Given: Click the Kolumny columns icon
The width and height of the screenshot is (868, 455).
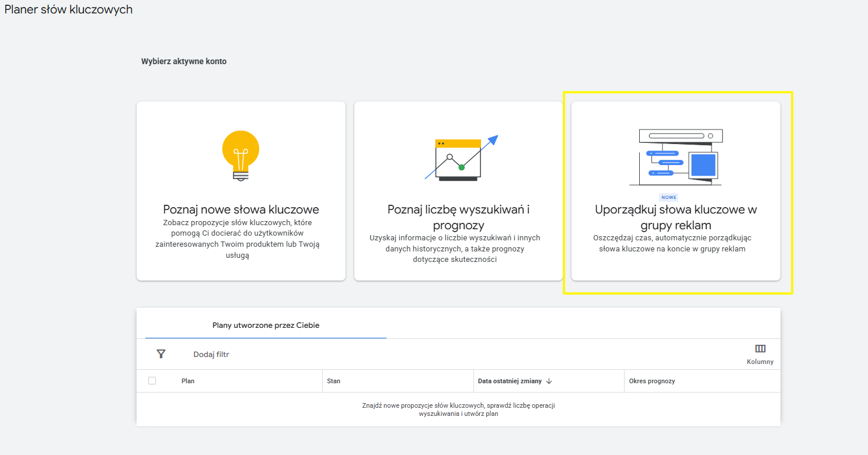Looking at the screenshot, I should (760, 348).
